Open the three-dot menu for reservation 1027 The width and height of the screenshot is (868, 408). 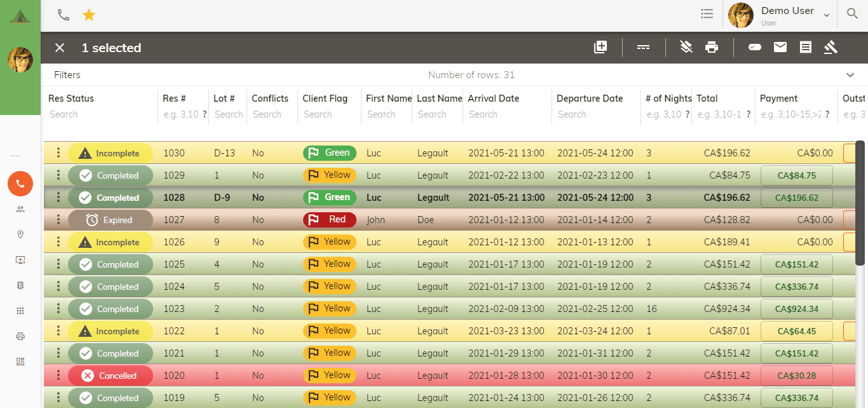click(58, 220)
